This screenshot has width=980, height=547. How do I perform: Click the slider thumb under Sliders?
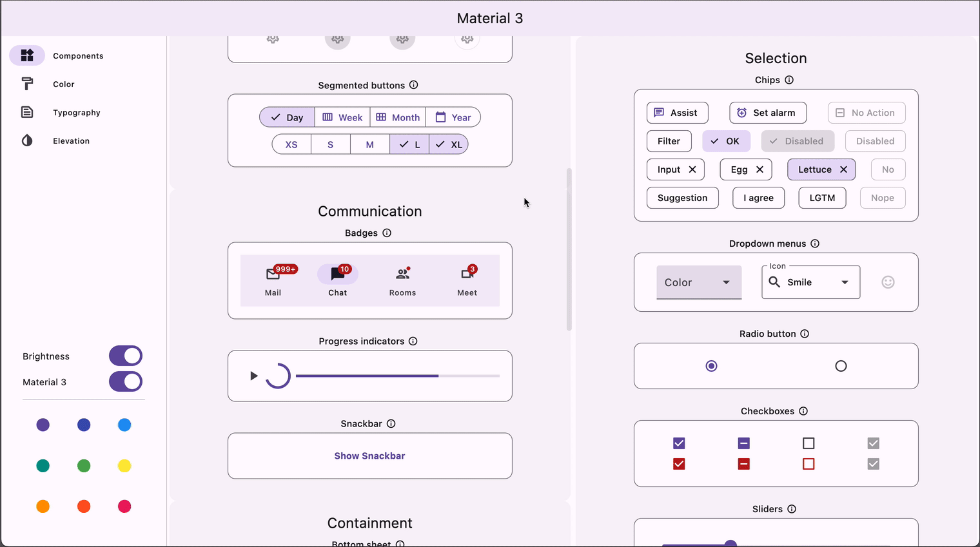730,544
